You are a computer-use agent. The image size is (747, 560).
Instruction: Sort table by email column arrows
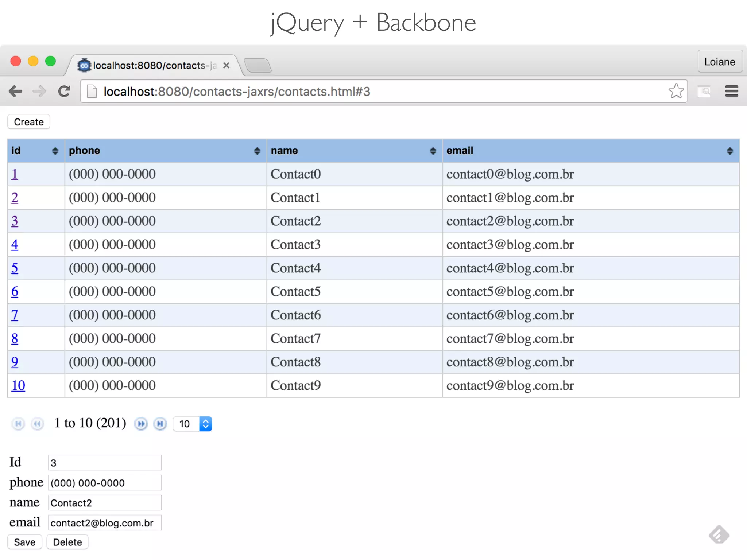click(x=730, y=151)
